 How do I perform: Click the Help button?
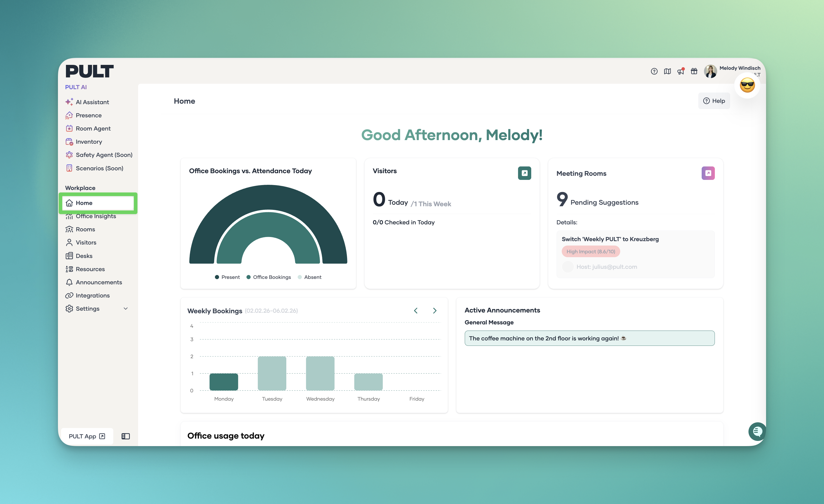[x=714, y=101]
